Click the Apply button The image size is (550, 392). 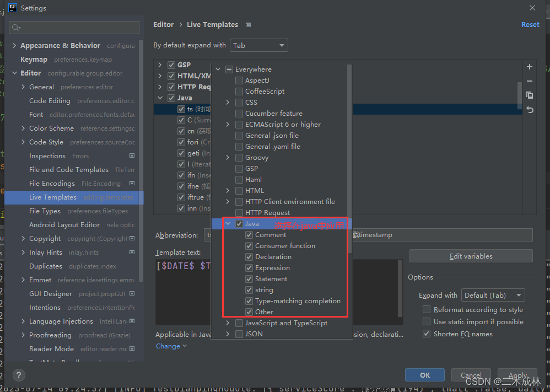click(x=517, y=375)
